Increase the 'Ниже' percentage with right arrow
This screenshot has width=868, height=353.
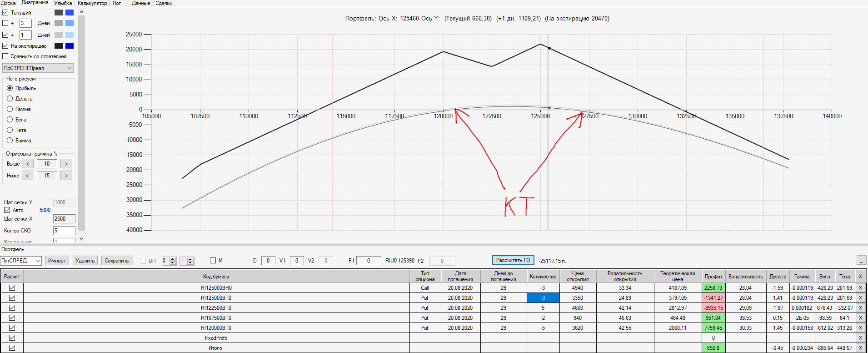pos(66,176)
